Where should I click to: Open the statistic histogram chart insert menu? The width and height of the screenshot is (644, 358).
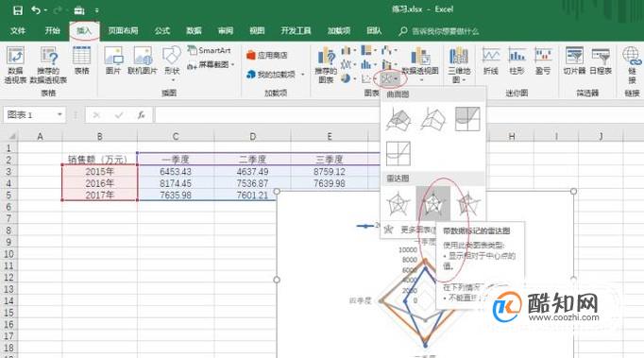[x=368, y=64]
